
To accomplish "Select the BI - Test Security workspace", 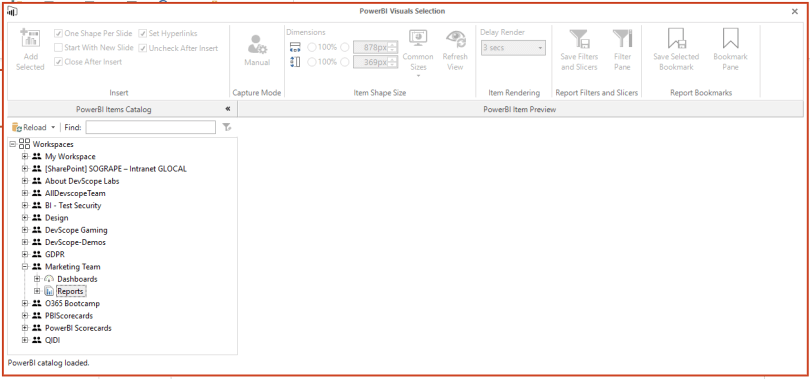I will click(x=73, y=206).
